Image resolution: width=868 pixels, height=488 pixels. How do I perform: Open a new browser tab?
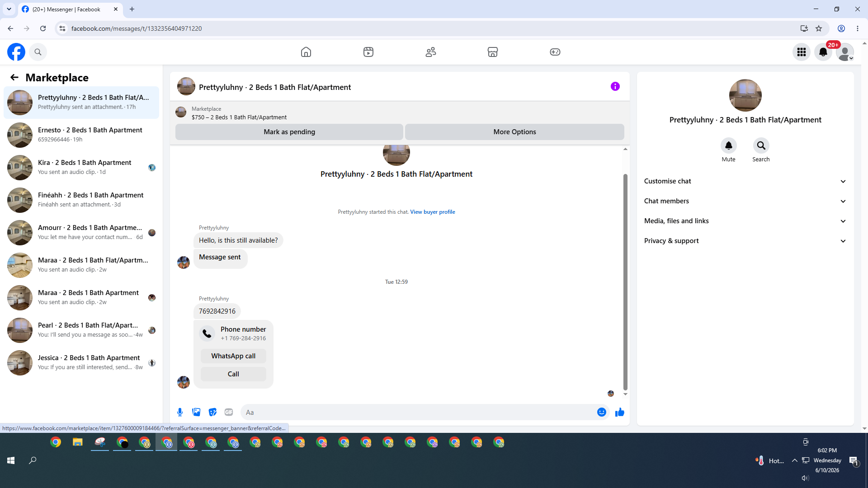click(x=132, y=9)
